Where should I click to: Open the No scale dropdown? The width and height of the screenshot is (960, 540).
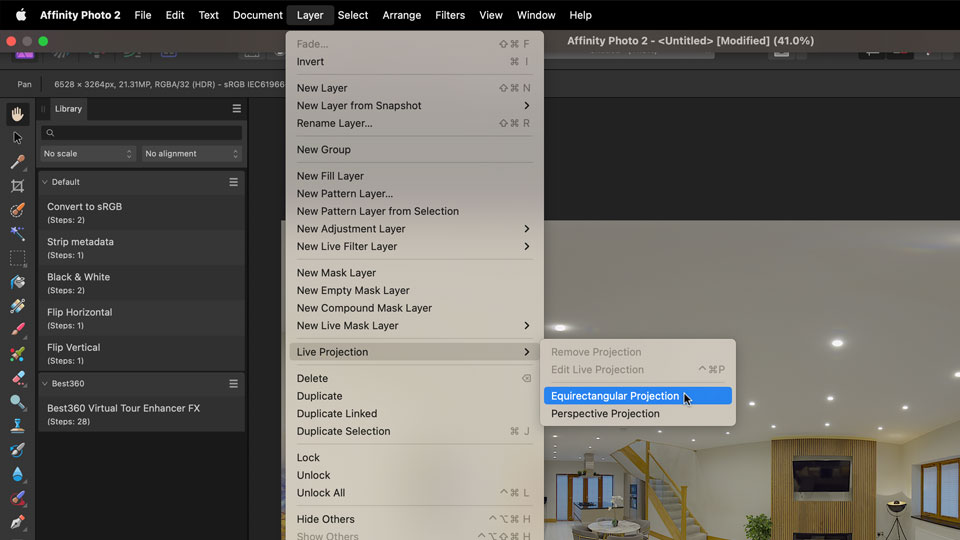[x=88, y=154]
